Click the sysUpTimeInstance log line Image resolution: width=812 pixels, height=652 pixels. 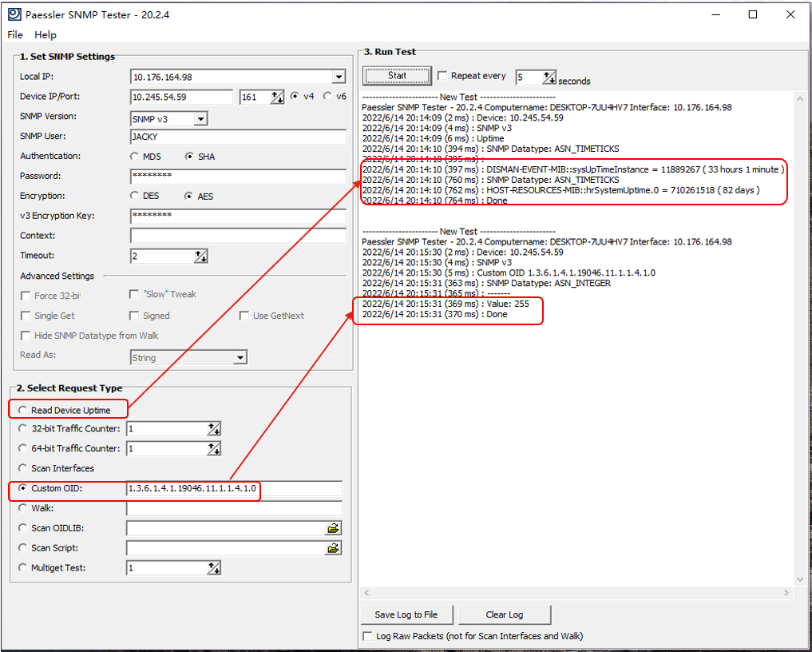[x=573, y=169]
